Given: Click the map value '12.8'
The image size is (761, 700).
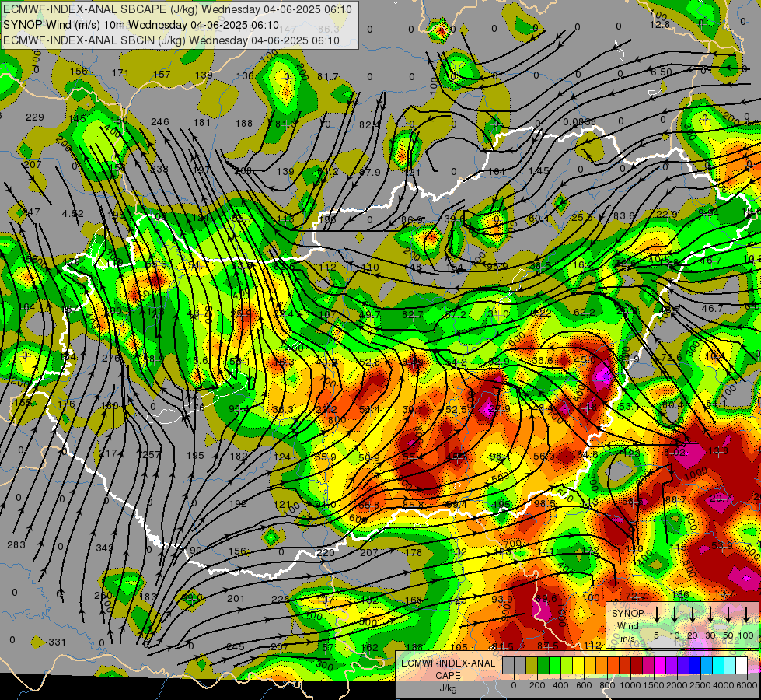Looking at the screenshot, I should coord(660,24).
